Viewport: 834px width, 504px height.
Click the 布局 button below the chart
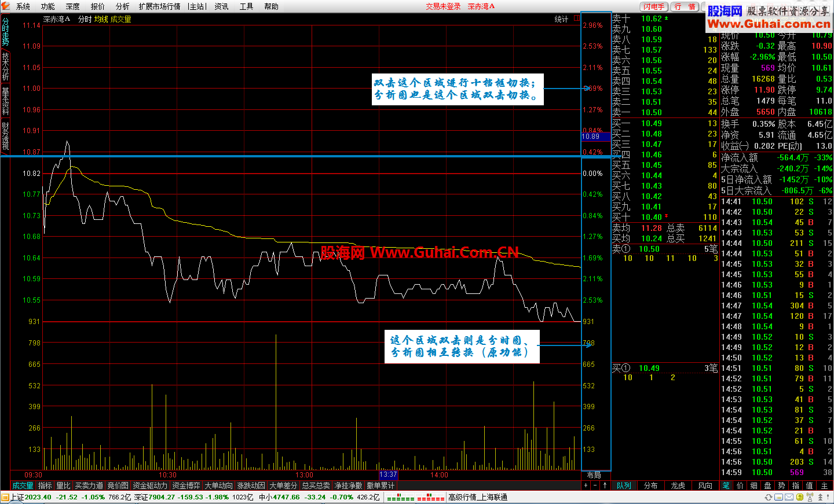pyautogui.click(x=594, y=475)
